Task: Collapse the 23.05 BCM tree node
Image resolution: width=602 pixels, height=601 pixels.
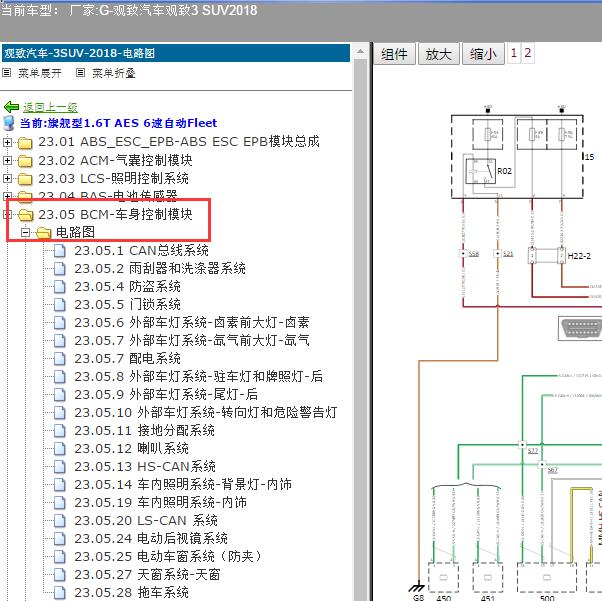Action: (7, 215)
